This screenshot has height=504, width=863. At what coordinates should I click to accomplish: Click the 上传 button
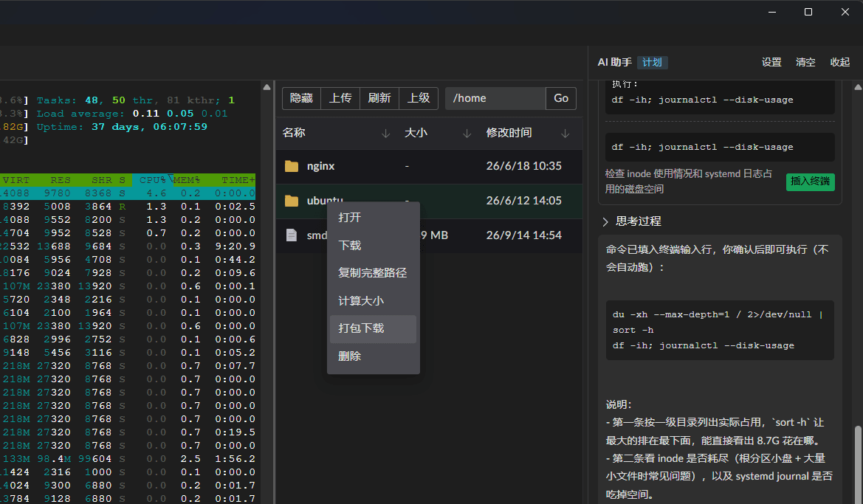coord(340,98)
